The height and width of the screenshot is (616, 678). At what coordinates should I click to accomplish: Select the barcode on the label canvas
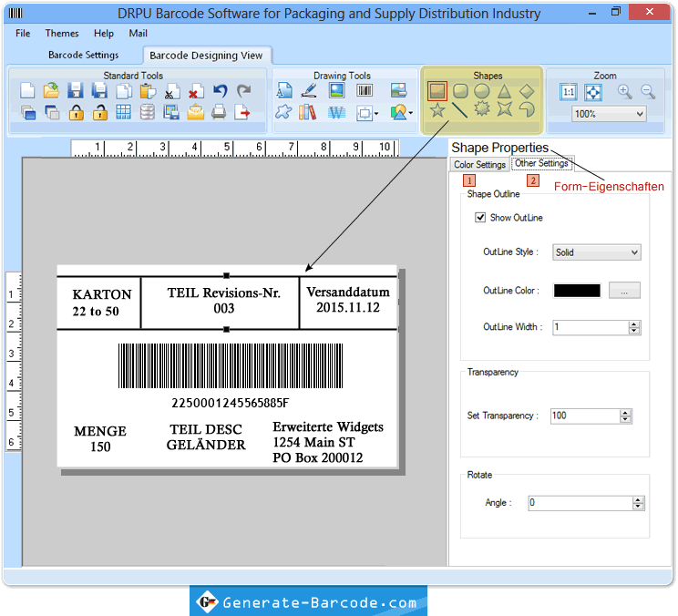[x=231, y=365]
